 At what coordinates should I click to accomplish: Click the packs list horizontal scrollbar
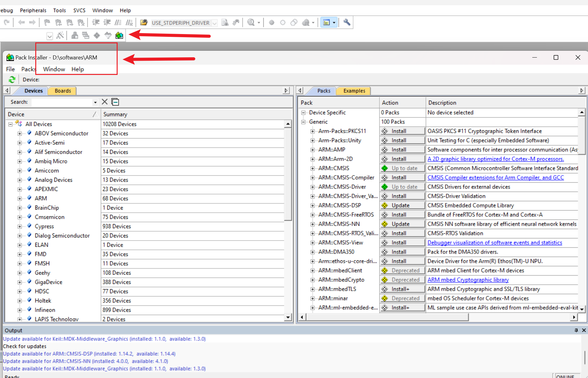pyautogui.click(x=387, y=317)
